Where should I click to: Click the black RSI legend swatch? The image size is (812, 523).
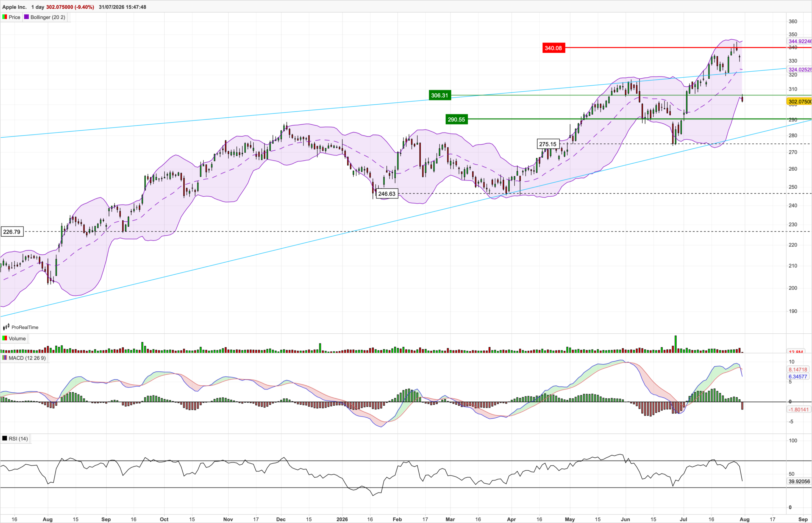pyautogui.click(x=4, y=438)
